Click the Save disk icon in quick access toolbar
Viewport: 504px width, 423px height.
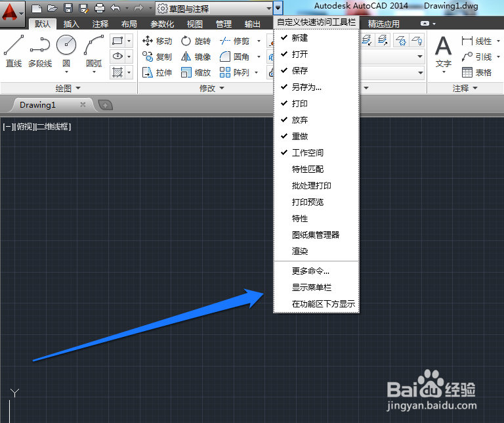coord(68,9)
